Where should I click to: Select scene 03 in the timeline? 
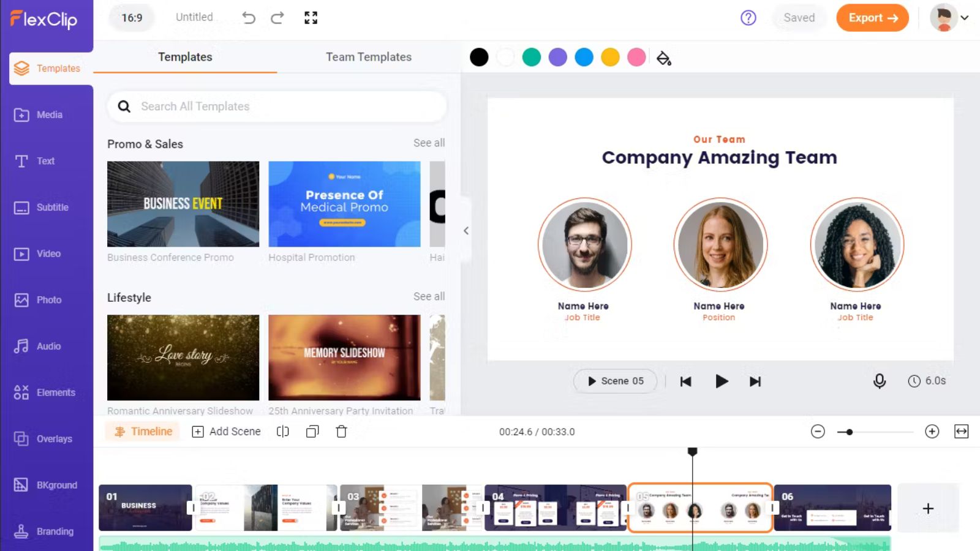pos(412,508)
